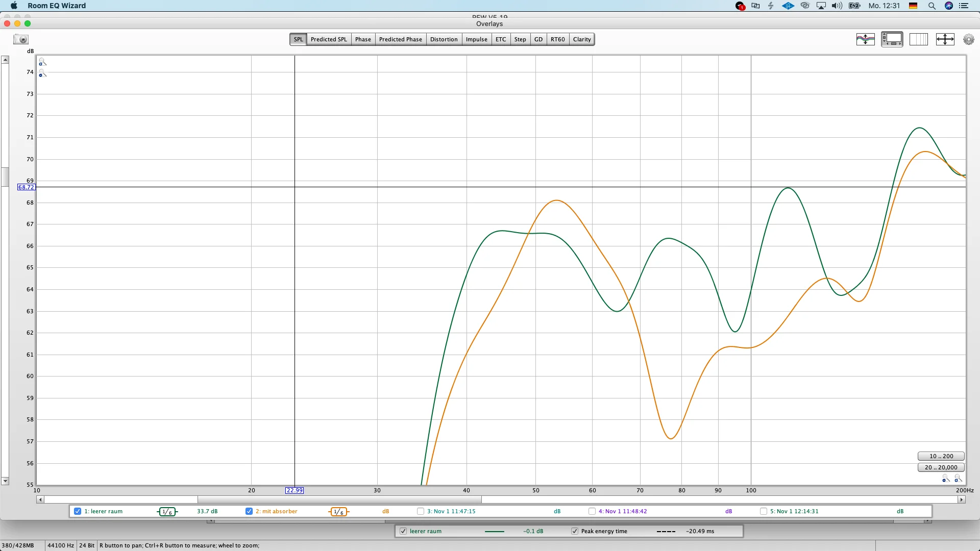Viewport: 980px width, 551px height.
Task: Open graph controls gear icon
Action: pos(968,39)
